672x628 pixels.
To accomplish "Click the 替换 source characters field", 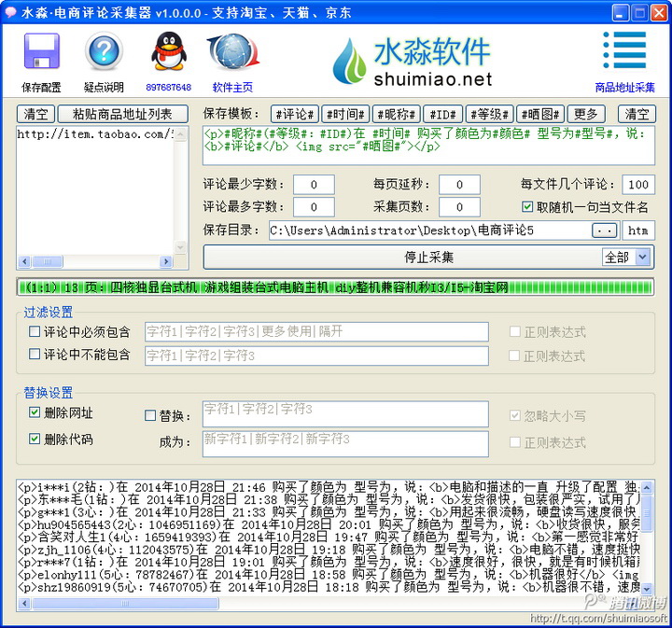I will coord(345,414).
